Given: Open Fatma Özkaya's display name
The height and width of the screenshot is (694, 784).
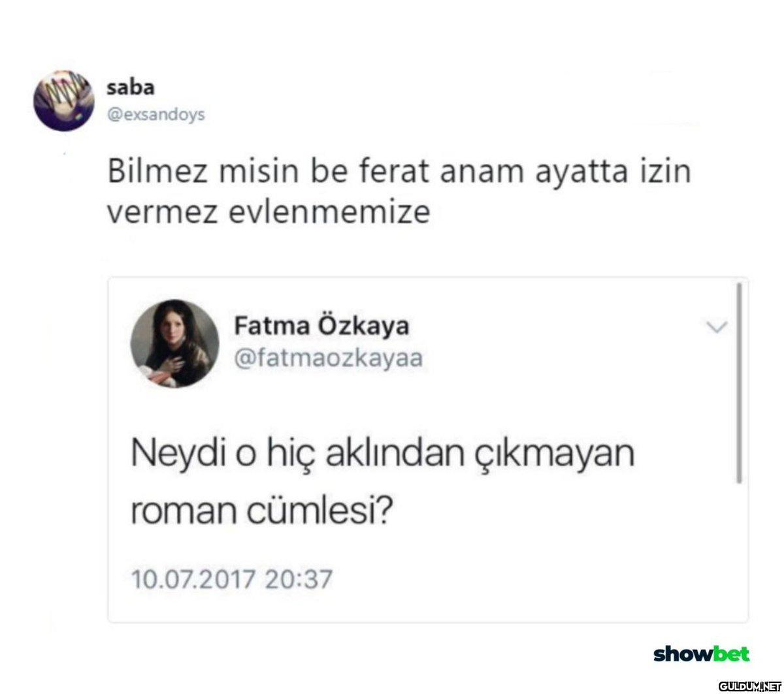Looking at the screenshot, I should [321, 326].
